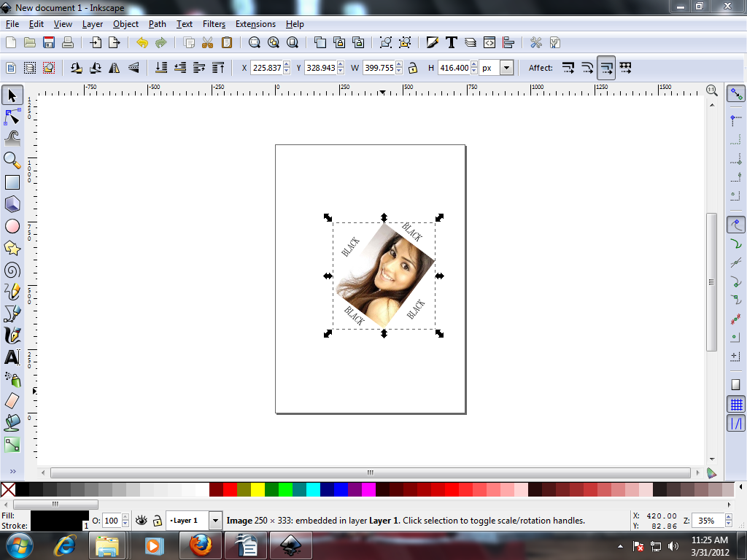
Task: Open the px units dropdown
Action: point(506,68)
